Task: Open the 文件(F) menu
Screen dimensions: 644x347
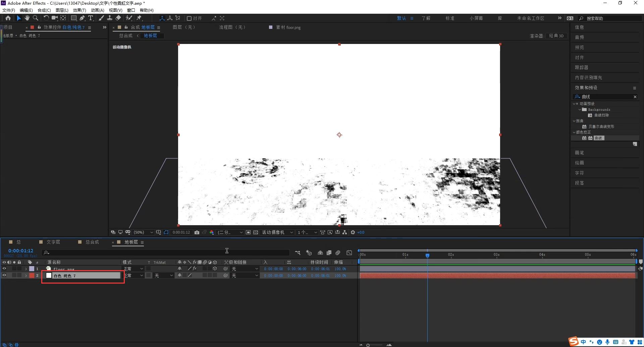Action: click(x=9, y=10)
